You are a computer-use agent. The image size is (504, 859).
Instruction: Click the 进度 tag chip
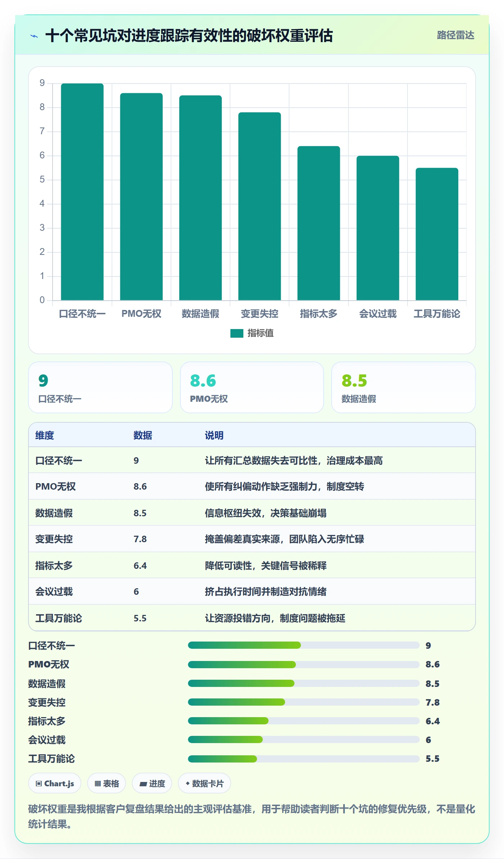tap(152, 783)
